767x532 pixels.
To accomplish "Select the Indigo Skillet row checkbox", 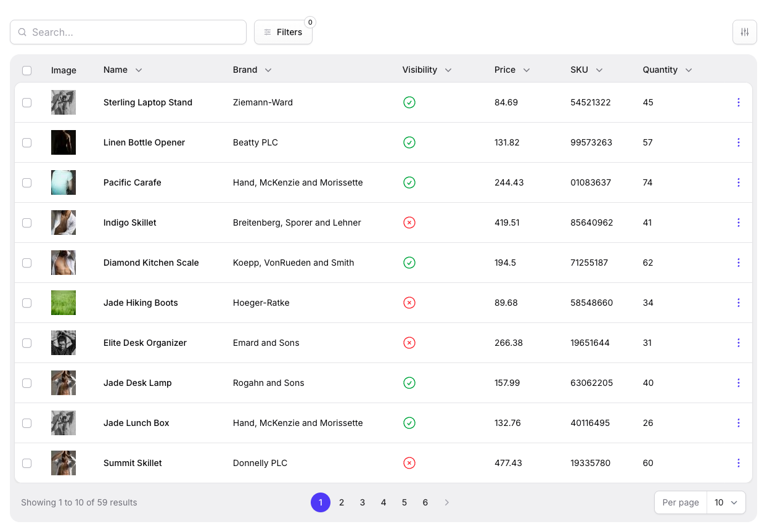I will [x=27, y=223].
